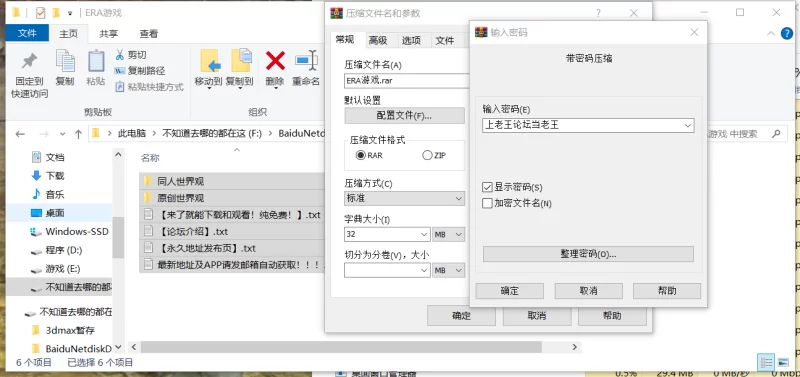The height and width of the screenshot is (377, 800).
Task: Click the Explorer back arrow
Action: pos(20,134)
